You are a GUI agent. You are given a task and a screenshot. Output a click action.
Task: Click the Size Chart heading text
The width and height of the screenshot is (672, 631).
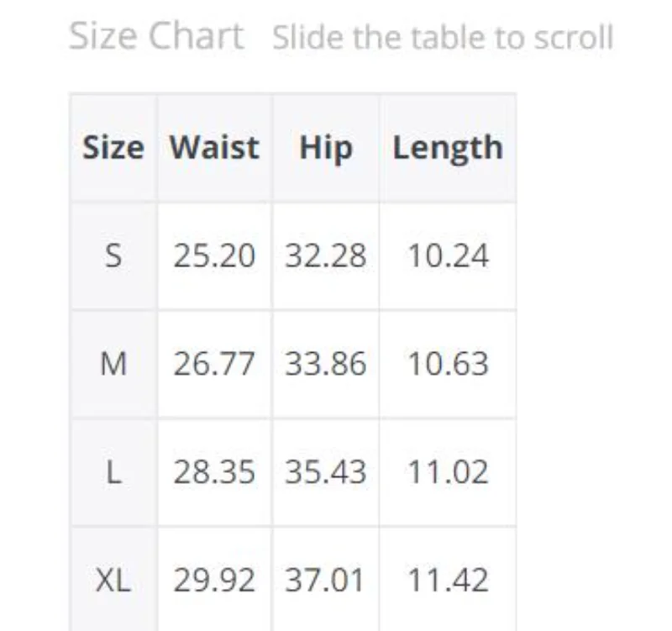point(156,37)
